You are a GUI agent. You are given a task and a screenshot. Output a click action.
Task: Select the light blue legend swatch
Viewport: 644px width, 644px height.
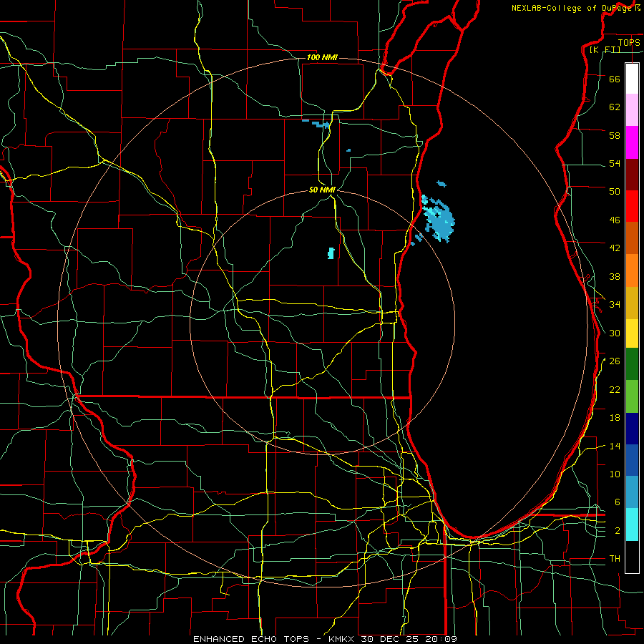click(x=632, y=492)
